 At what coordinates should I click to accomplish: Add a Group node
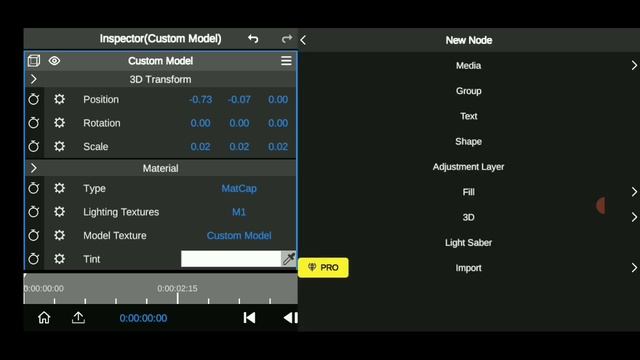[x=469, y=91]
